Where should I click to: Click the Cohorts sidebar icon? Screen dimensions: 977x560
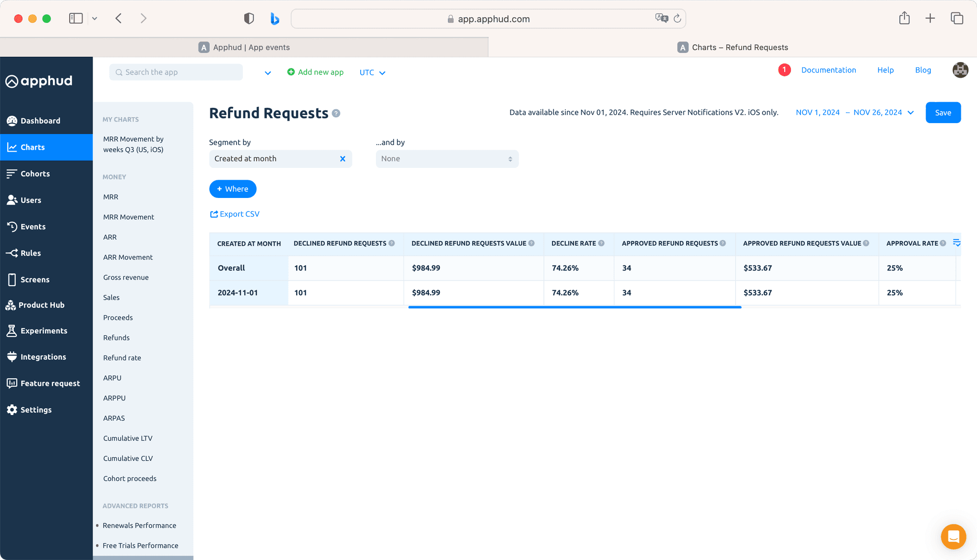pos(12,174)
